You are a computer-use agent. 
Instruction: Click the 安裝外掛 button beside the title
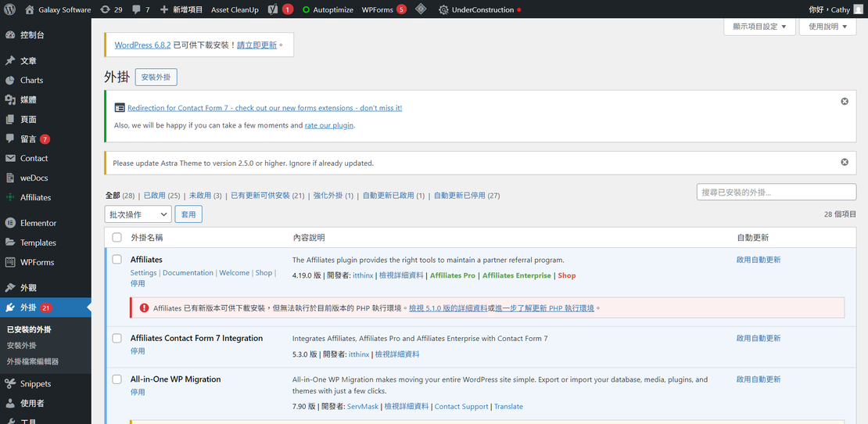pos(156,77)
